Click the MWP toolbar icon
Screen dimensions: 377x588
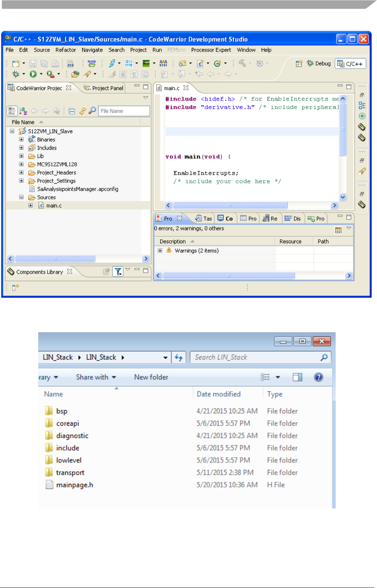coord(92,64)
